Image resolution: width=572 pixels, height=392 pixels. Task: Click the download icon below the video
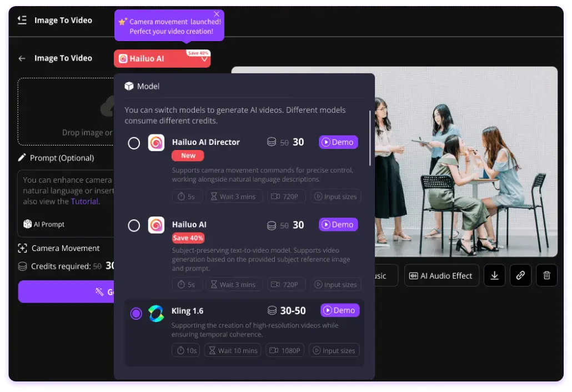click(x=494, y=275)
